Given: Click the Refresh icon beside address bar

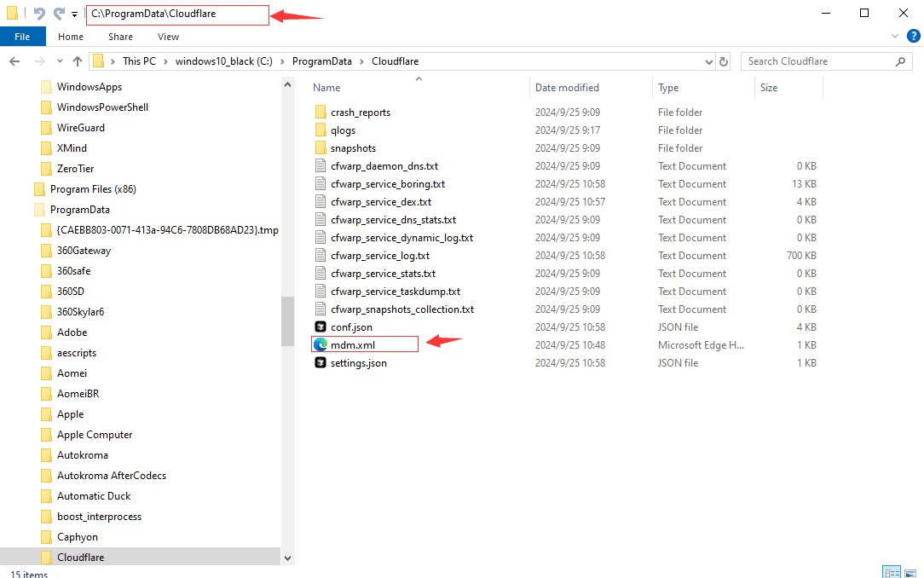Looking at the screenshot, I should (x=725, y=61).
